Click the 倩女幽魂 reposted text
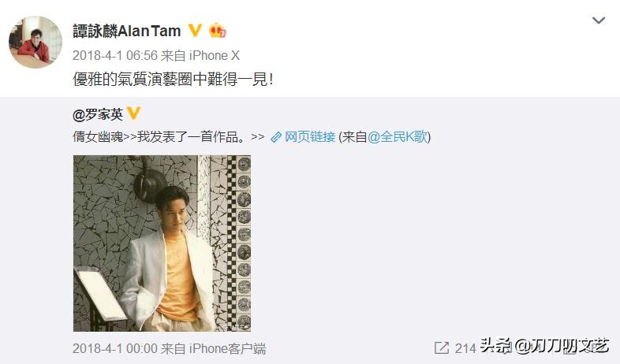Image resolution: width=620 pixels, height=364 pixels. pos(99,137)
